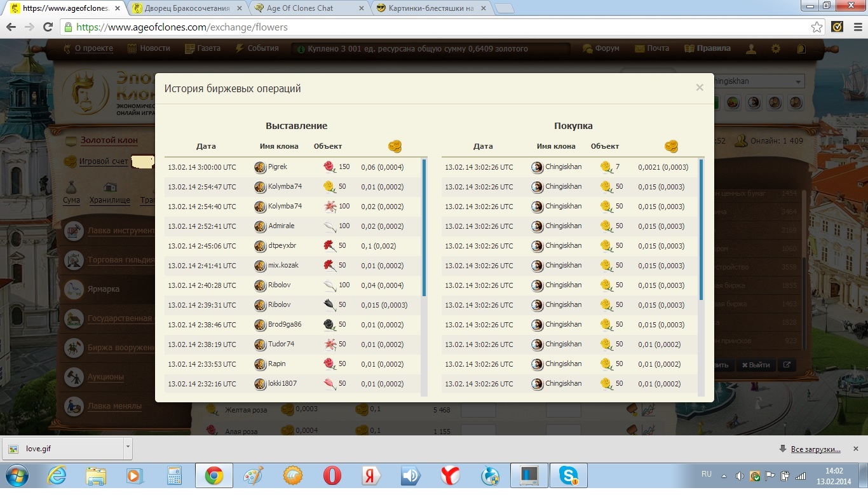Screen dimensions: 868x497
Task: Click the Opera browser taskbar icon
Action: pos(332,475)
